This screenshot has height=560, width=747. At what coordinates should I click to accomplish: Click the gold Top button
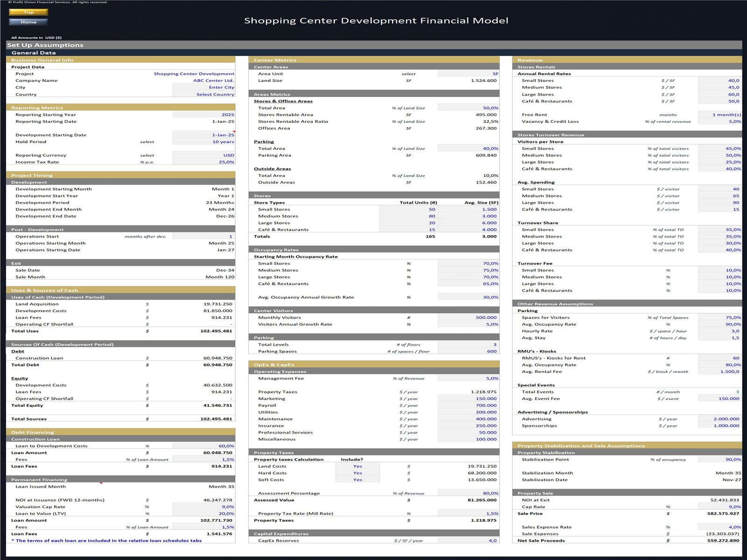(28, 12)
